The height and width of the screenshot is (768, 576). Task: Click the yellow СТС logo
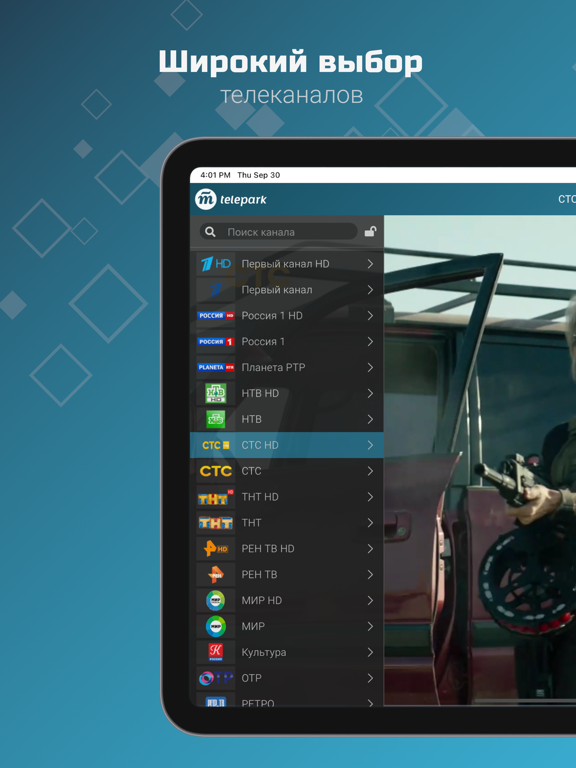[216, 471]
